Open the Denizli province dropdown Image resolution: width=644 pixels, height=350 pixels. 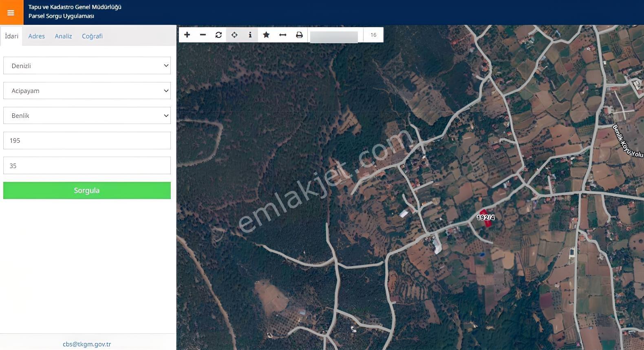click(x=87, y=66)
